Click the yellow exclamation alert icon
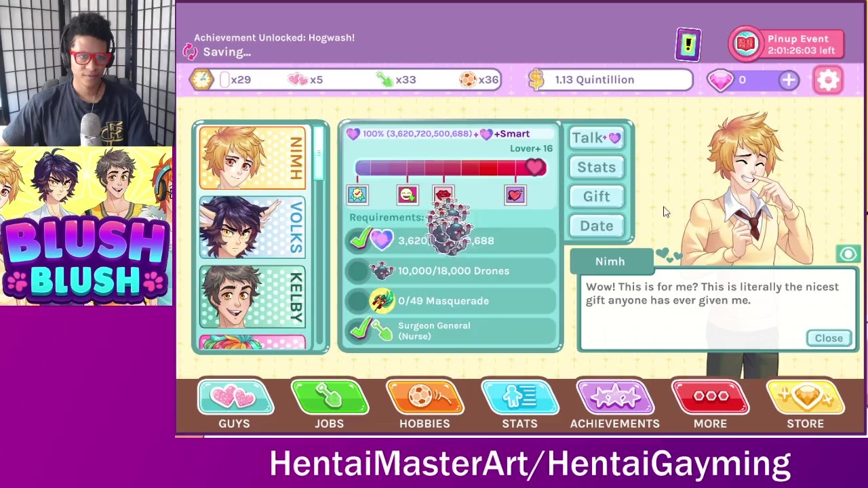The height and width of the screenshot is (488, 868). tap(688, 45)
